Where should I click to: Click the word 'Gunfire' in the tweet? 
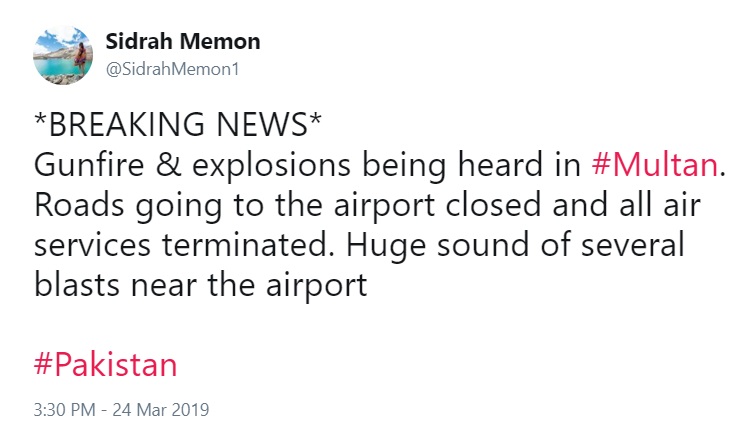pos(89,165)
